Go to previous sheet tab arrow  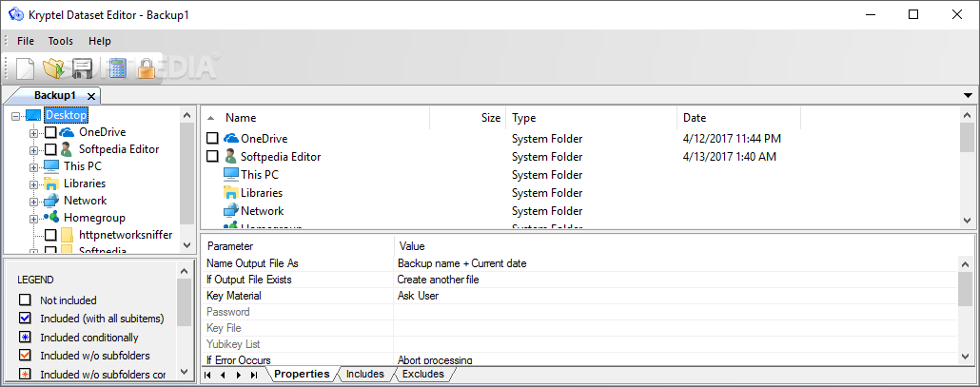[x=224, y=376]
